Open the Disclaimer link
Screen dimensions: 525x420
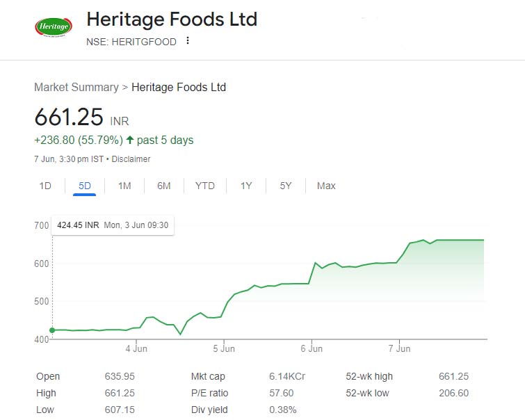click(x=131, y=159)
